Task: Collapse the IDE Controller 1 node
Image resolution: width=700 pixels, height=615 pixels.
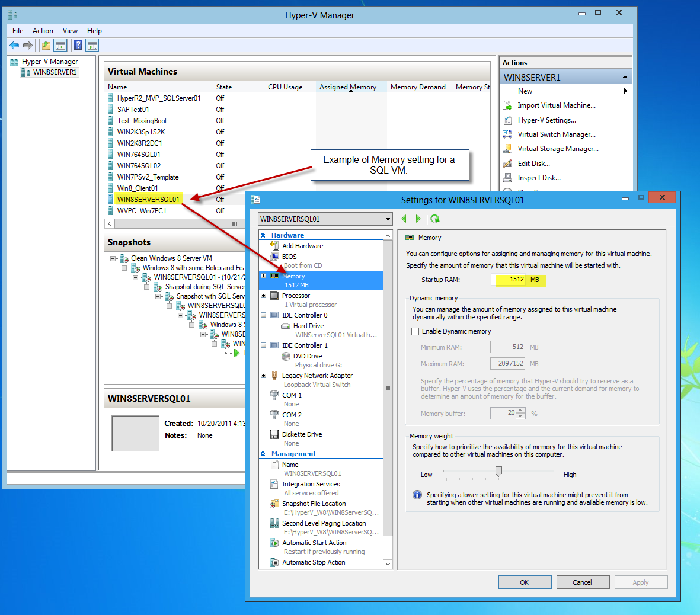Action: (263, 345)
